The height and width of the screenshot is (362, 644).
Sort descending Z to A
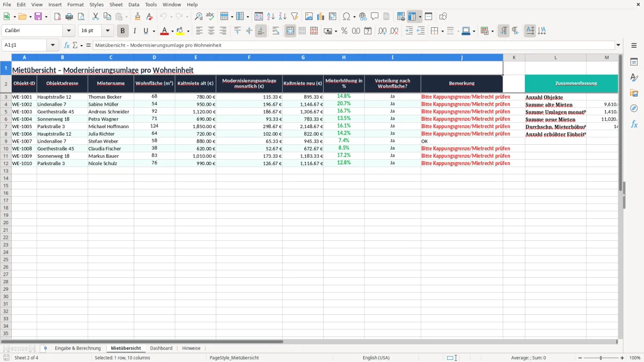click(x=283, y=17)
